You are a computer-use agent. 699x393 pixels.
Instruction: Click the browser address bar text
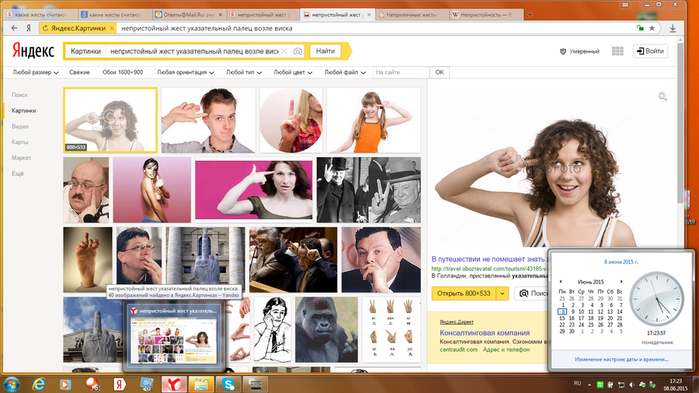(207, 28)
